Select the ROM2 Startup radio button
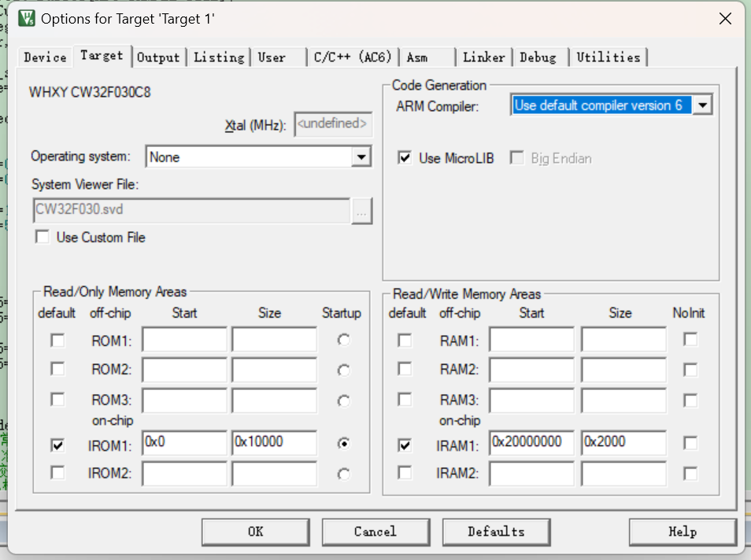 pyautogui.click(x=343, y=370)
